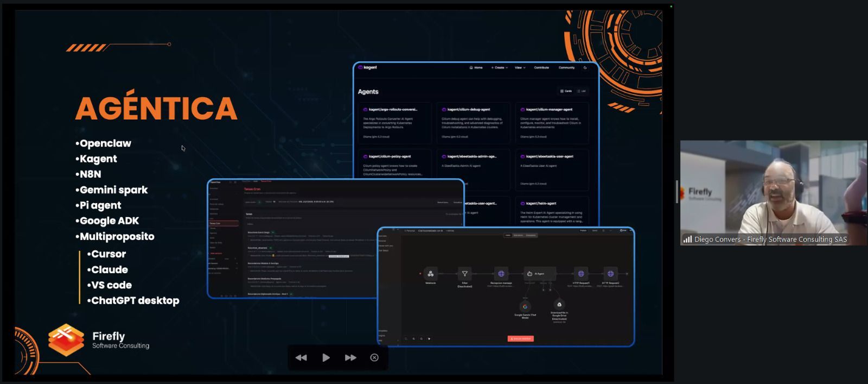Select the Download file in Google Drive node

click(559, 305)
